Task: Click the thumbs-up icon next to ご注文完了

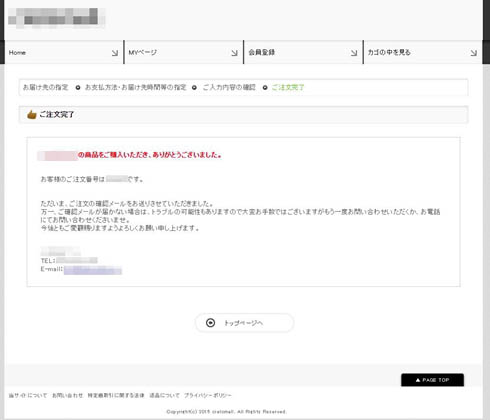Action: pos(32,115)
